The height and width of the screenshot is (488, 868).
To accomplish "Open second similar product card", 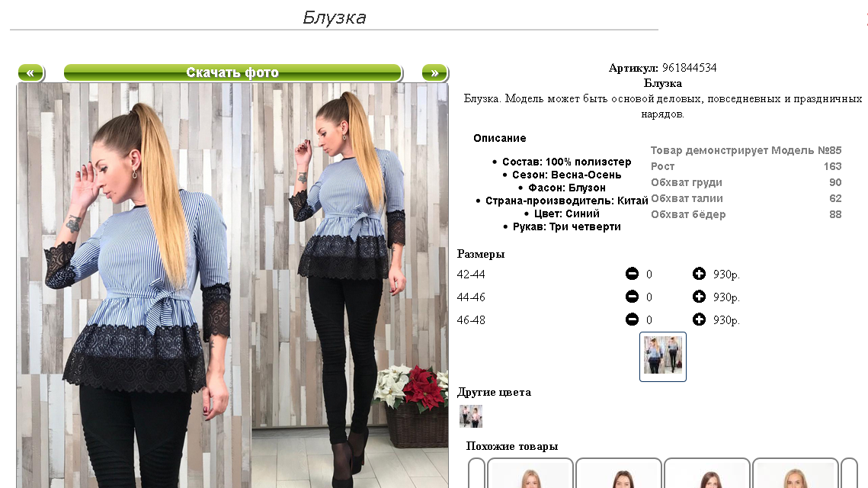I will (x=618, y=474).
